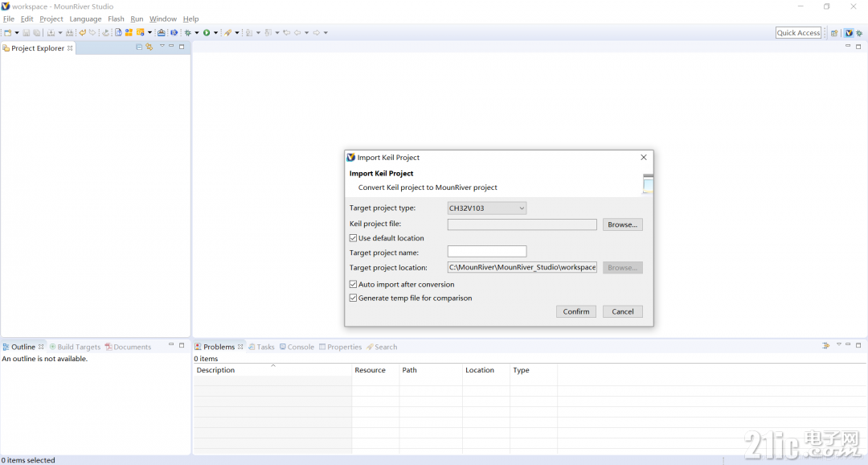Open the Build icon dropdown arrow
The height and width of the screenshot is (465, 868).
[59, 33]
